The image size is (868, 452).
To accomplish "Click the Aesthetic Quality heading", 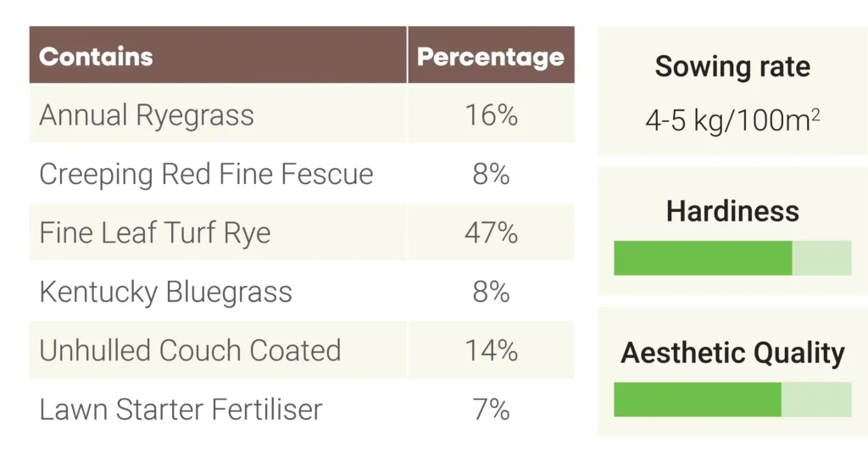I will coord(732,353).
